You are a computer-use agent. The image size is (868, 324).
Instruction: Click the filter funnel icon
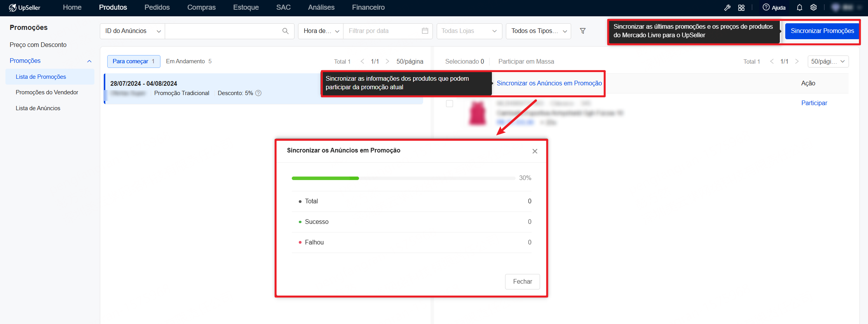coord(583,31)
